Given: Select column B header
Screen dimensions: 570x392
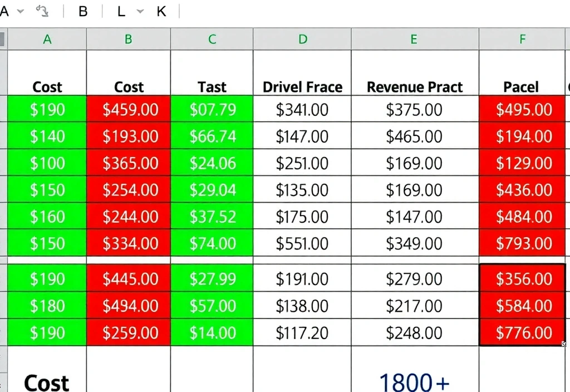Looking at the screenshot, I should click(129, 40).
